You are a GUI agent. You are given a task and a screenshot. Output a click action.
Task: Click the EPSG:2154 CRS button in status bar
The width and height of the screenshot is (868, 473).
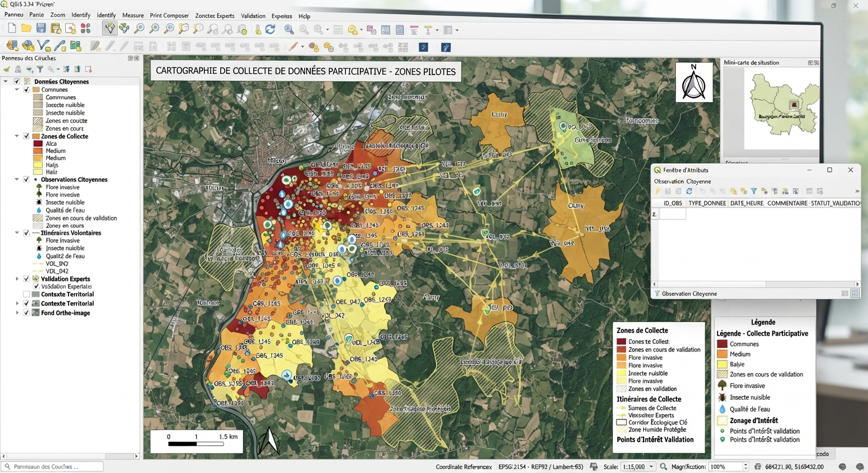(541, 467)
